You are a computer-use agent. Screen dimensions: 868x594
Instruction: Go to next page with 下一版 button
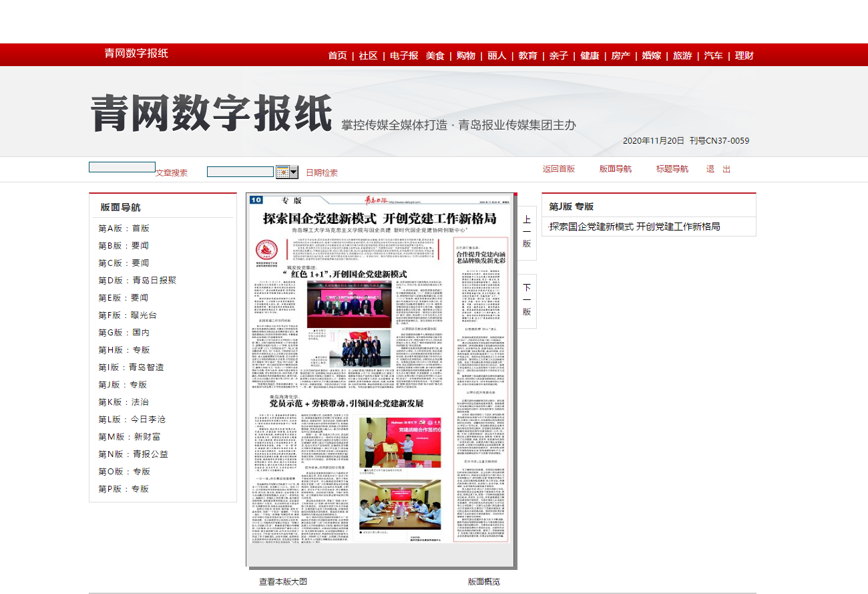click(527, 299)
